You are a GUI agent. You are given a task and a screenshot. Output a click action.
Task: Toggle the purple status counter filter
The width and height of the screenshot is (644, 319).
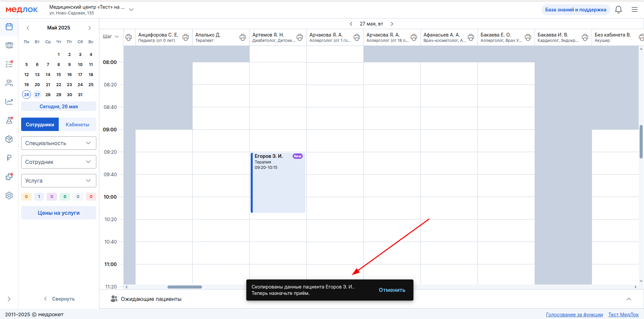pos(52,197)
